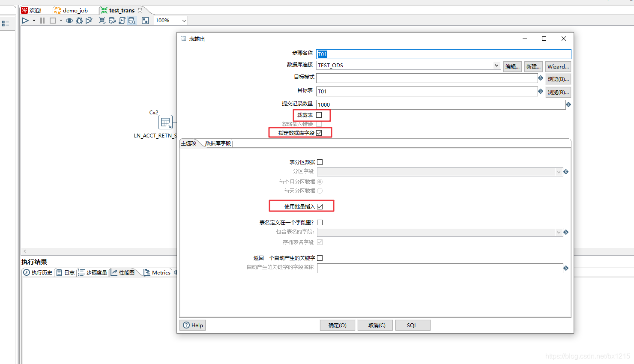This screenshot has width=634, height=364.
Task: Verify the transformation
Action: point(102,21)
